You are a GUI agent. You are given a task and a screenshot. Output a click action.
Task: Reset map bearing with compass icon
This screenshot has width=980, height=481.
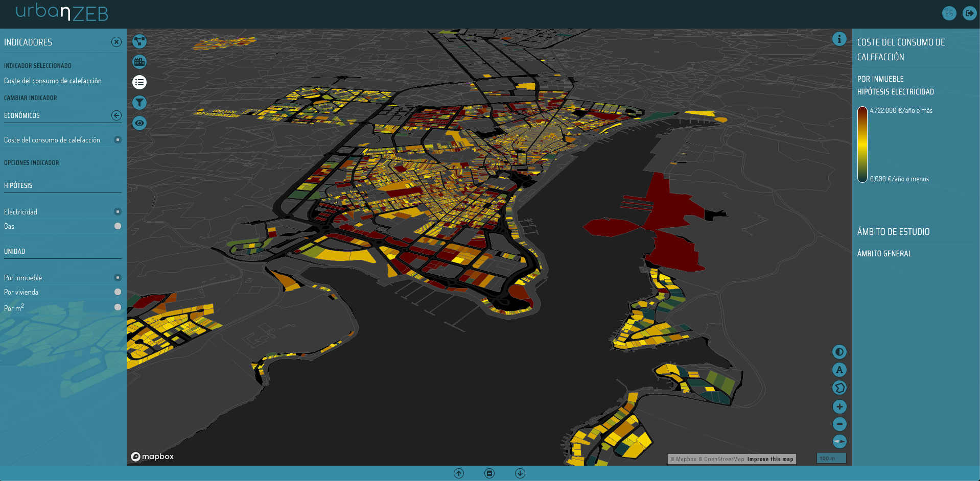[839, 441]
